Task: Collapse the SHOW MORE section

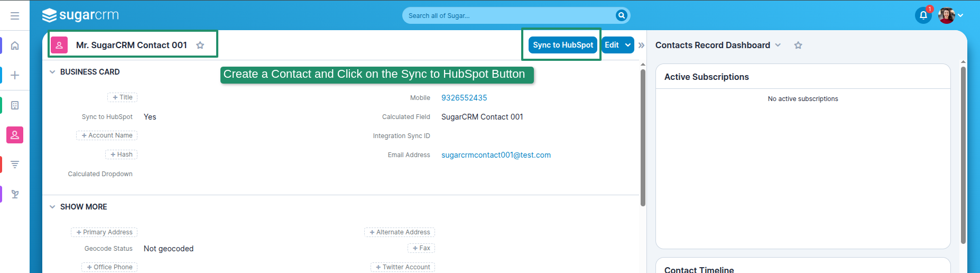Action: click(52, 207)
